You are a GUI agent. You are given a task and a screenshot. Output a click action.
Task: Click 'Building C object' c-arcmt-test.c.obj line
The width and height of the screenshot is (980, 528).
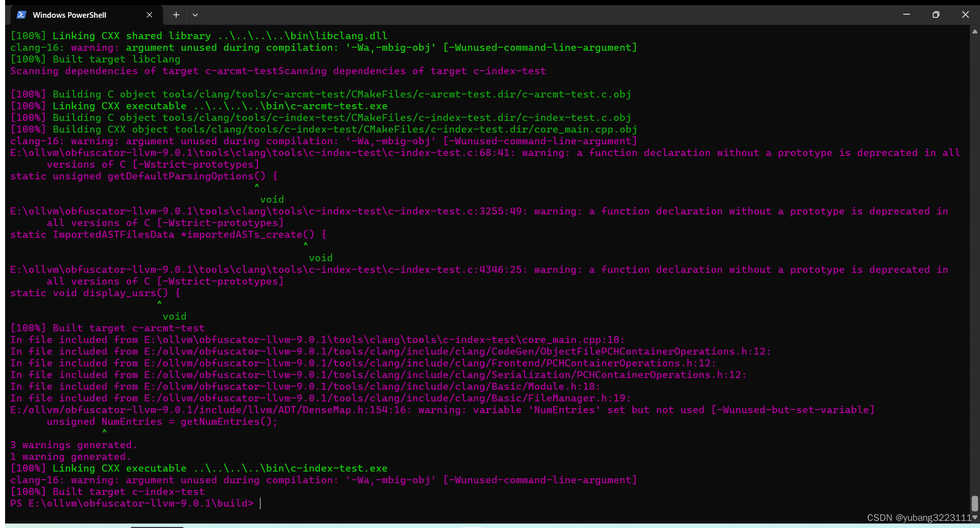click(x=321, y=95)
